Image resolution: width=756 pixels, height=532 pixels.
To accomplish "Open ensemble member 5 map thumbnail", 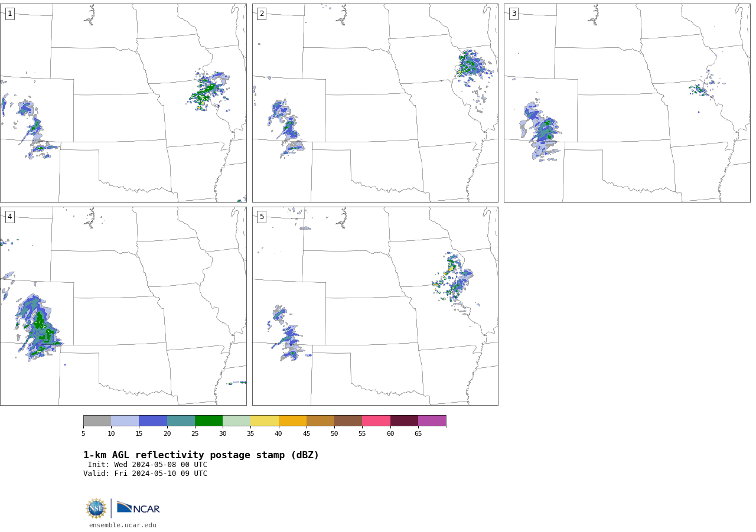I will tap(375, 306).
